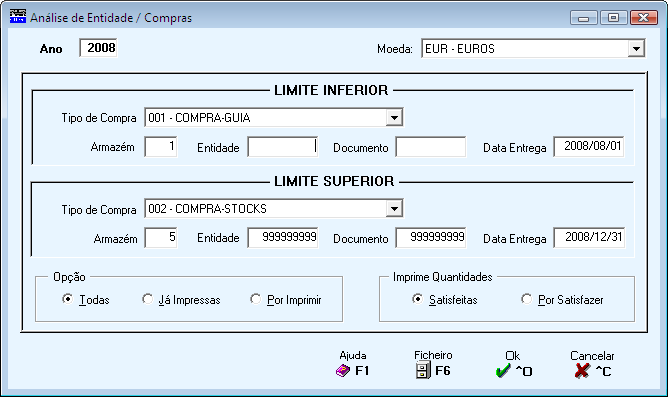Screen dimensions: 668x397
Task: Click the red Cancelar X icon
Action: click(582, 371)
